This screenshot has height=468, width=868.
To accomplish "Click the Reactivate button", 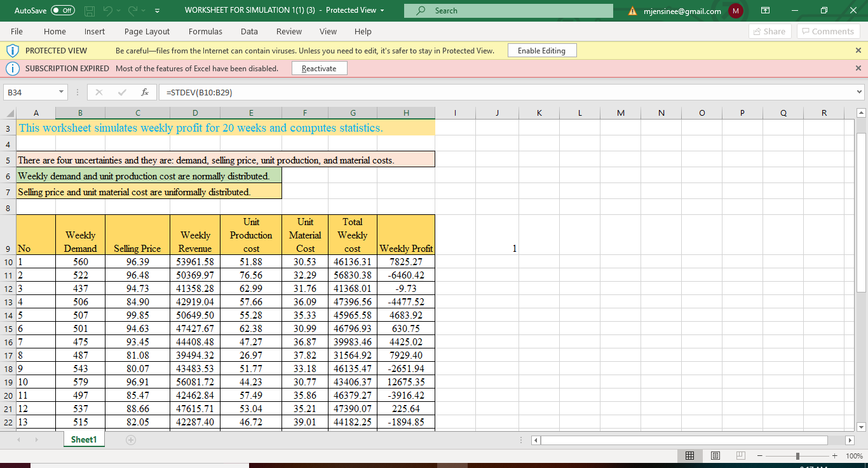I will click(319, 69).
